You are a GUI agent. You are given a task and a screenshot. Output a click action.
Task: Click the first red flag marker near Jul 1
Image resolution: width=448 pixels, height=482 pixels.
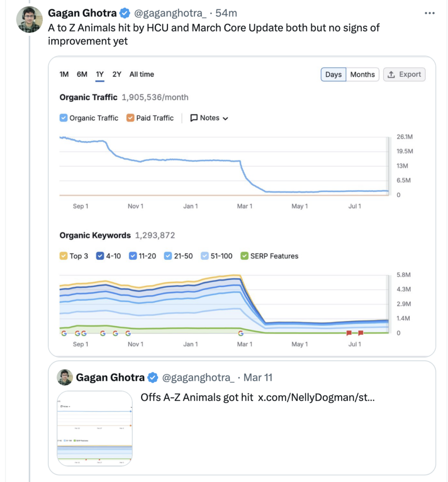[x=349, y=333]
